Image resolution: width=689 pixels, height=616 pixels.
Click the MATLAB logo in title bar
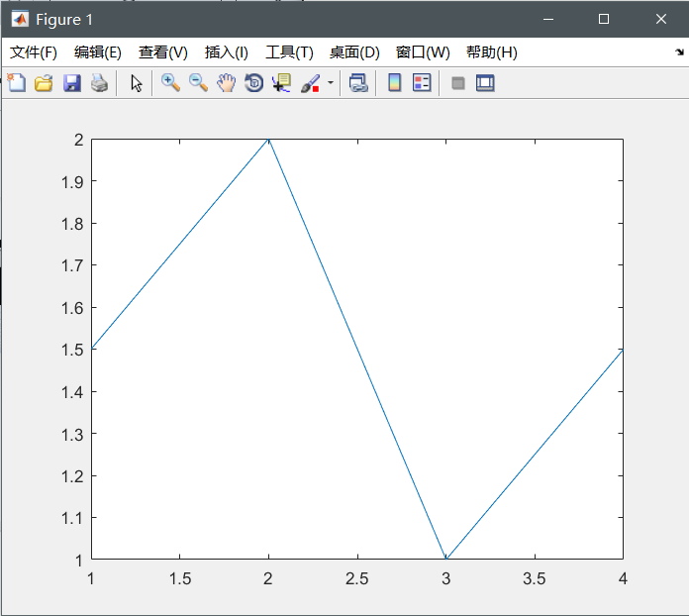click(x=20, y=20)
